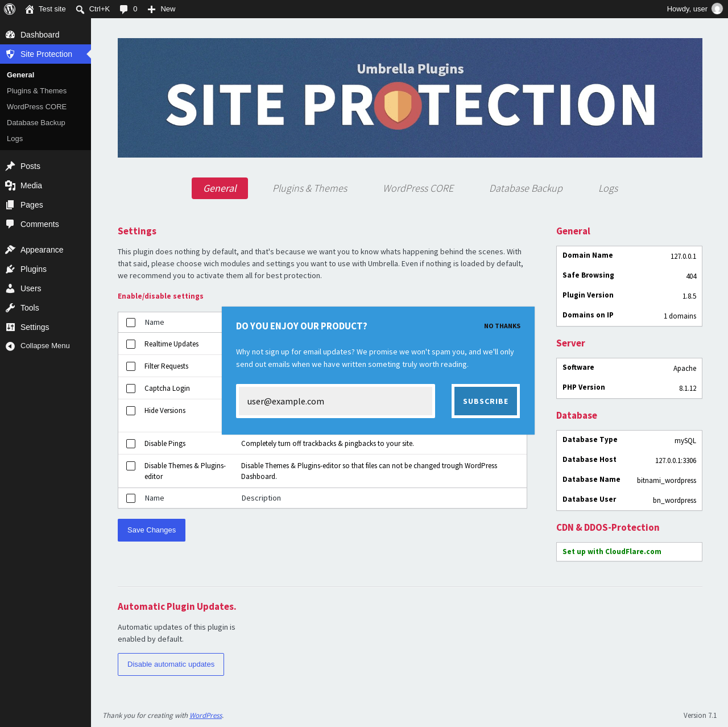Click the Posts pushpin icon

coord(10,166)
